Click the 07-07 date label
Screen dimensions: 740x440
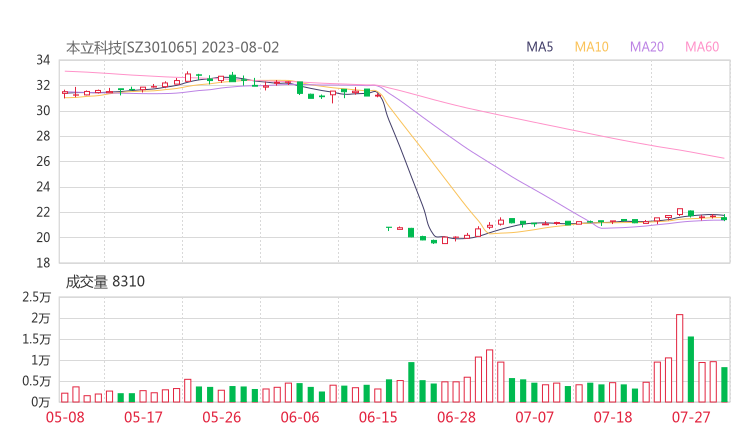tap(534, 417)
